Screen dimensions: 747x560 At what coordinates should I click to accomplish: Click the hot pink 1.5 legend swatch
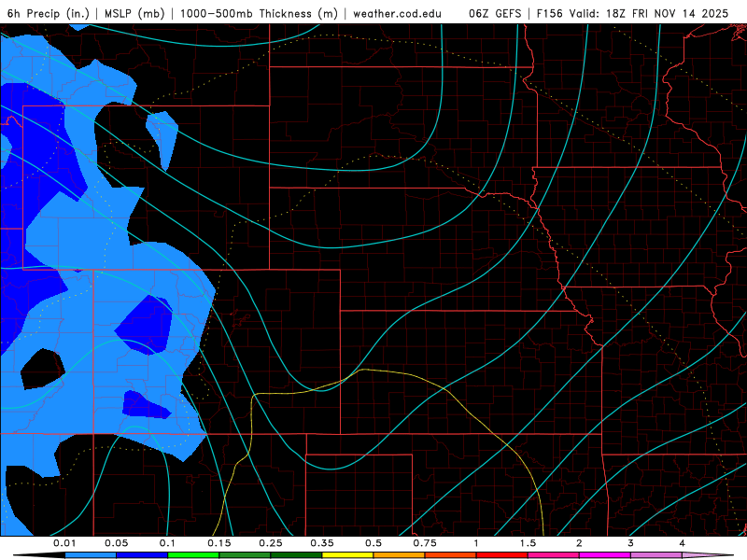pos(554,555)
